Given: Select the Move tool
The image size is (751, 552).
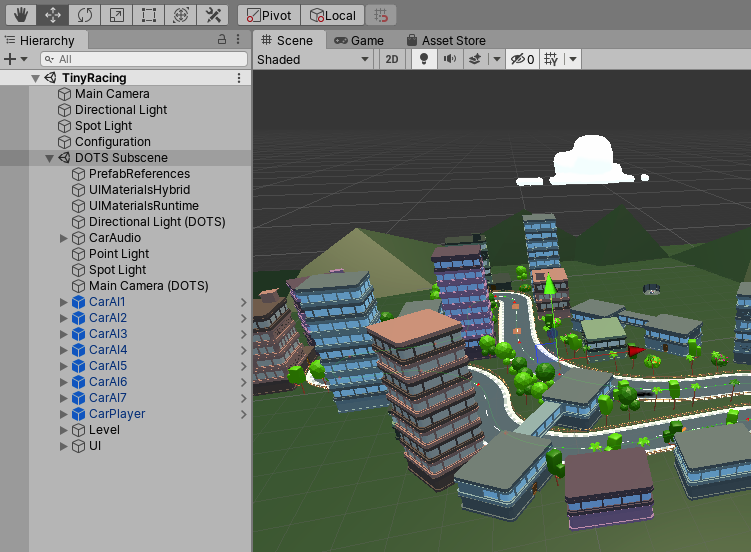Looking at the screenshot, I should [x=53, y=15].
